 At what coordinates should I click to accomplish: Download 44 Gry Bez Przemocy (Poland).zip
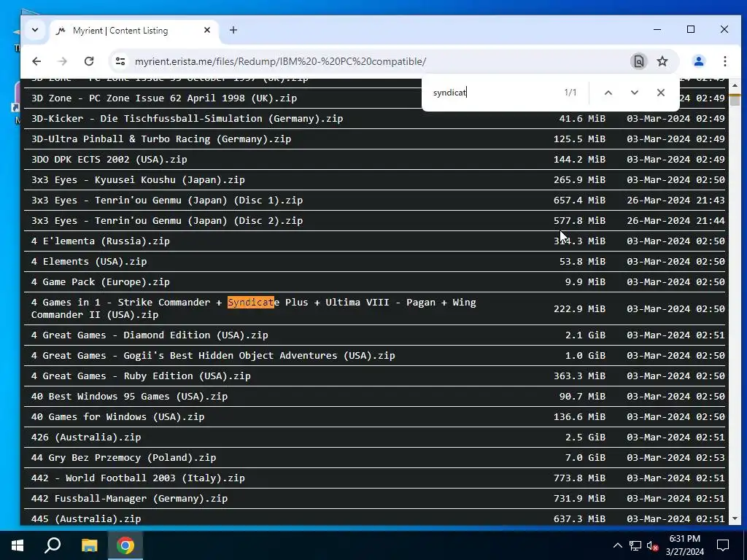click(123, 458)
